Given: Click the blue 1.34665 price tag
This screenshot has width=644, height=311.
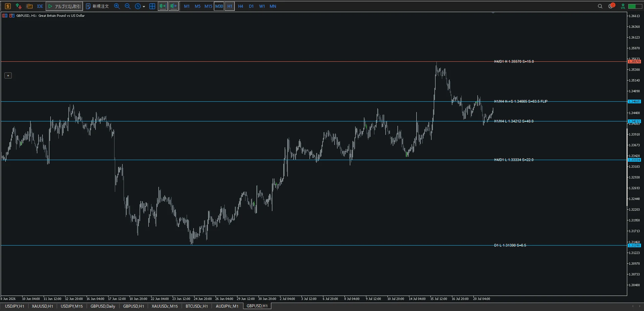Looking at the screenshot, I should 634,101.
